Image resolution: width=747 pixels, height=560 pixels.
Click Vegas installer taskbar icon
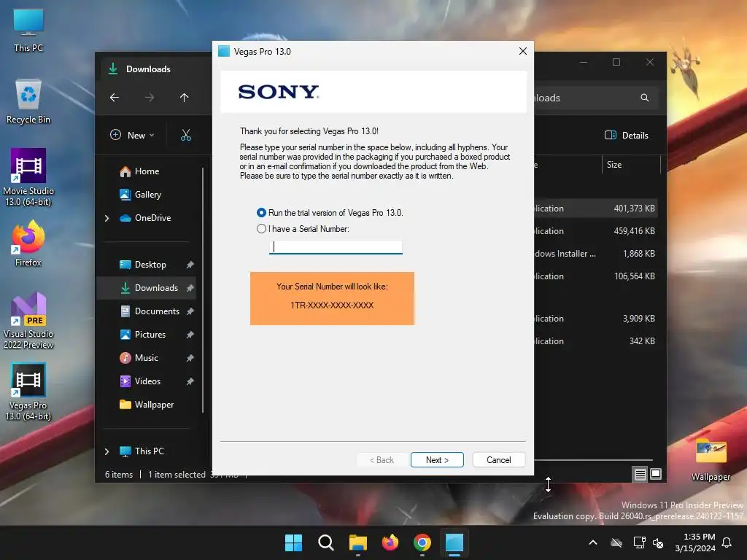click(x=454, y=542)
